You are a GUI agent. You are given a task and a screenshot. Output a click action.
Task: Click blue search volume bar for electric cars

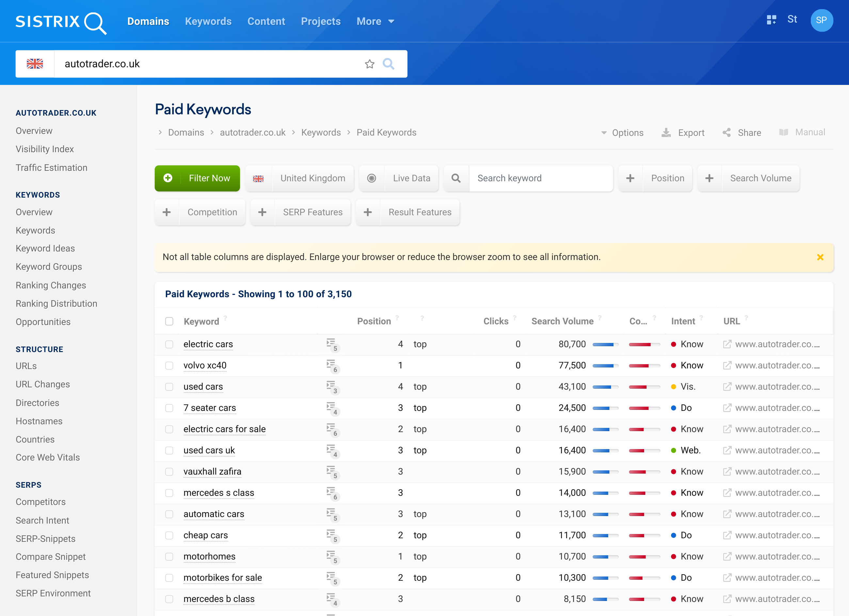[605, 345]
